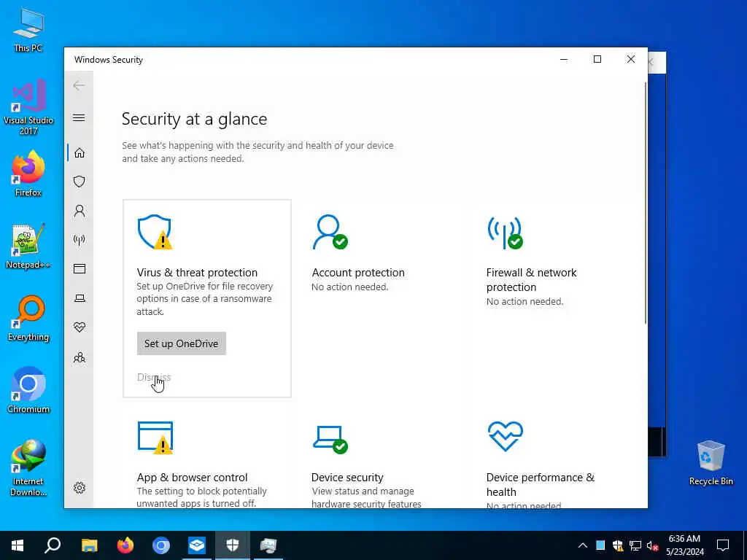The image size is (747, 560).
Task: Click the Windows Security taskbar shield button
Action: pyautogui.click(x=233, y=545)
